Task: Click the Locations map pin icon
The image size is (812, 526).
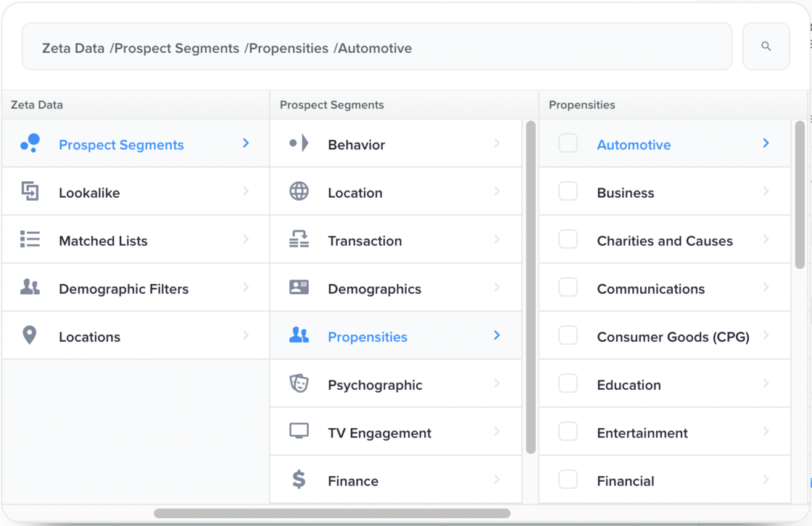Action: (30, 335)
